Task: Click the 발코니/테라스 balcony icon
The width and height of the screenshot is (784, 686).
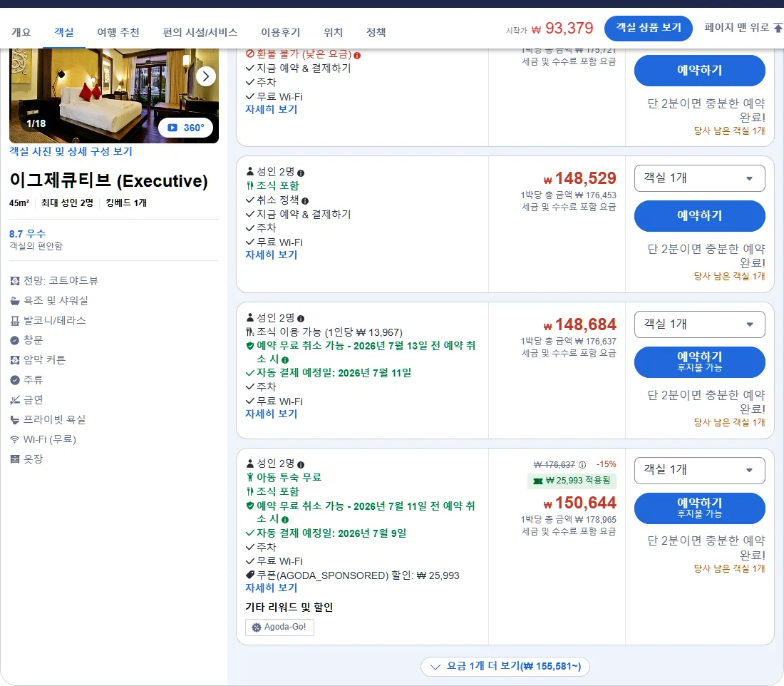Action: [x=15, y=321]
